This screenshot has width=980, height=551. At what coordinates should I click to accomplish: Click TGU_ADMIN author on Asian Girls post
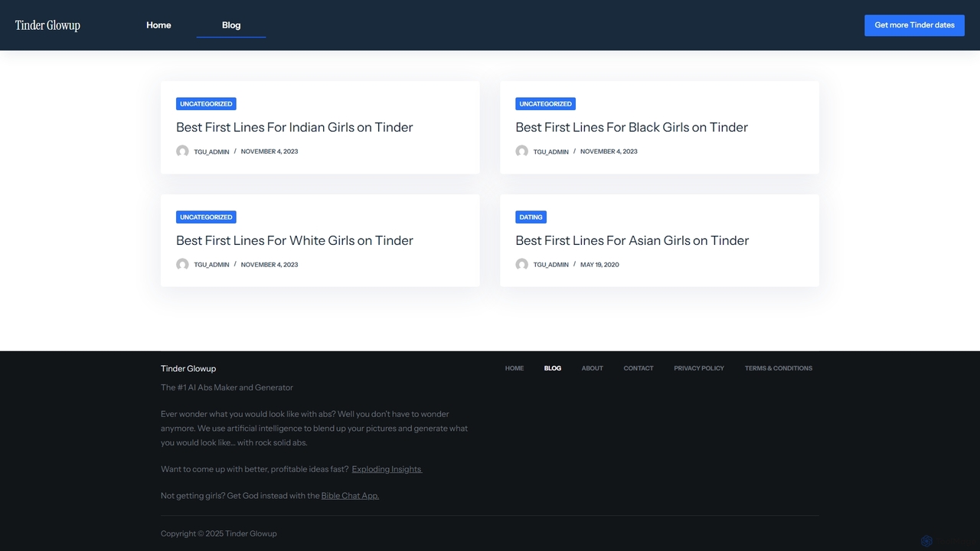click(550, 265)
